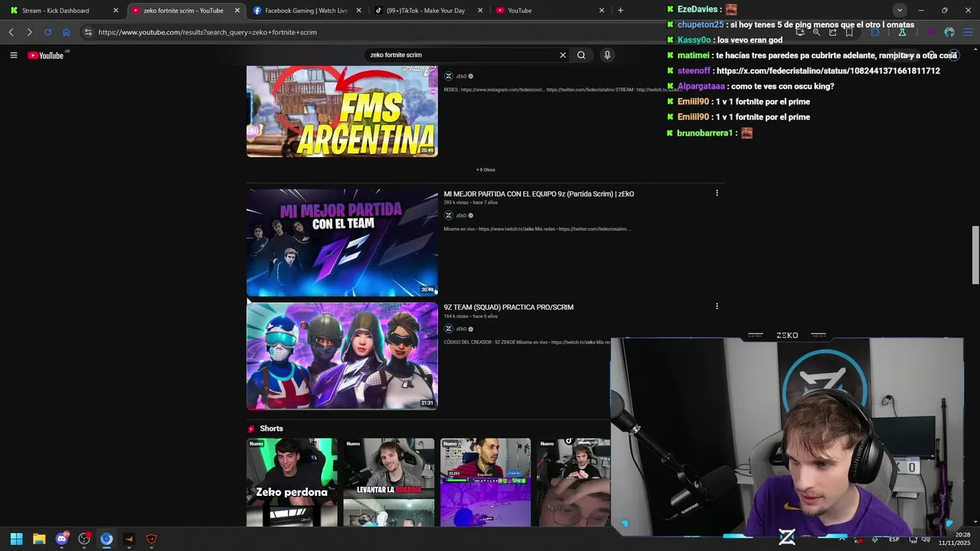This screenshot has width=980, height=551.
Task: Open options menu for MI MEJOR PARTIDA video
Action: pos(717,193)
